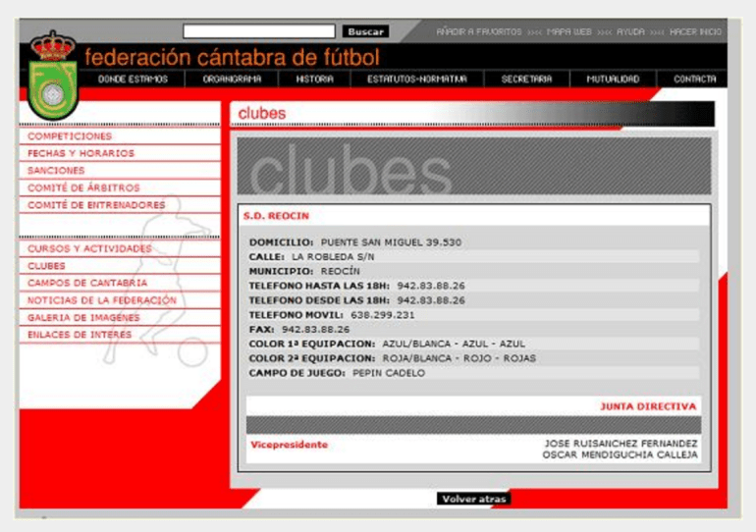Image resolution: width=756 pixels, height=532 pixels.
Task: Click the search input field
Action: click(x=259, y=31)
